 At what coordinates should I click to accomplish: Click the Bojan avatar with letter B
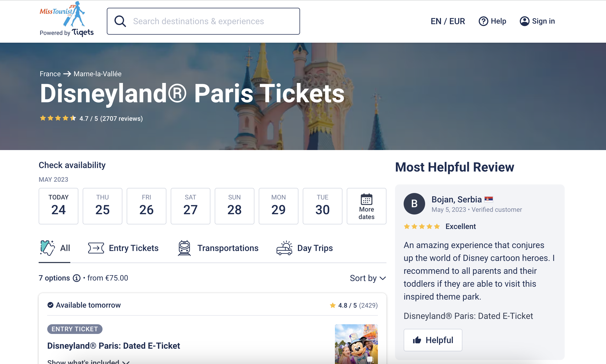[414, 204]
